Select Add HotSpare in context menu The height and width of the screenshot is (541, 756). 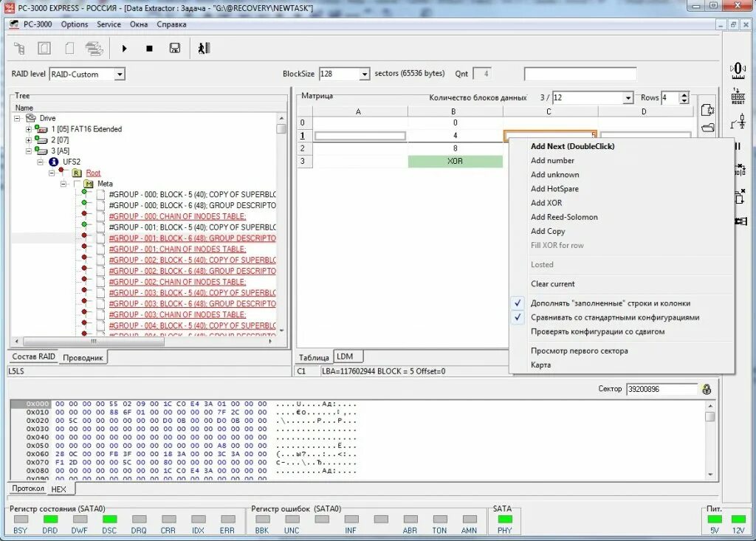point(554,189)
